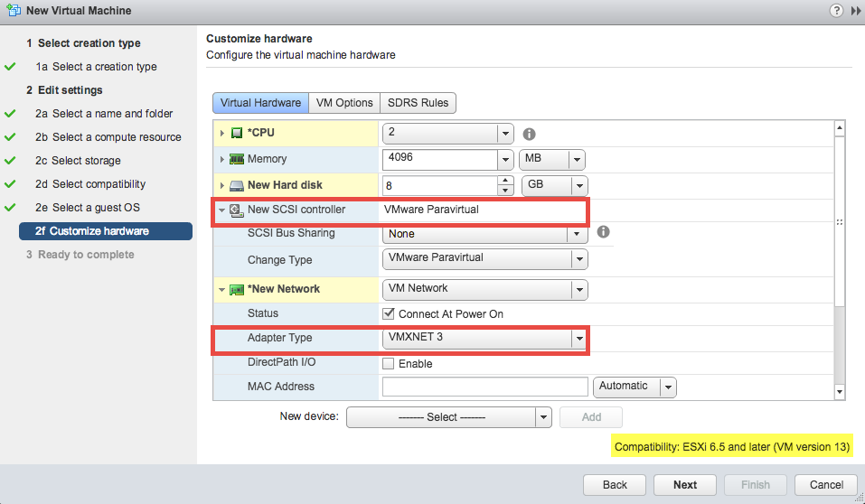Switch to the Virtual Hardware tab
This screenshot has height=504, width=865.
pyautogui.click(x=260, y=103)
